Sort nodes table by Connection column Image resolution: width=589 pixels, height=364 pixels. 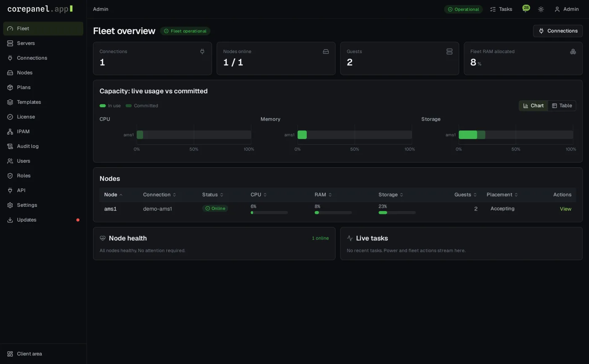click(159, 195)
